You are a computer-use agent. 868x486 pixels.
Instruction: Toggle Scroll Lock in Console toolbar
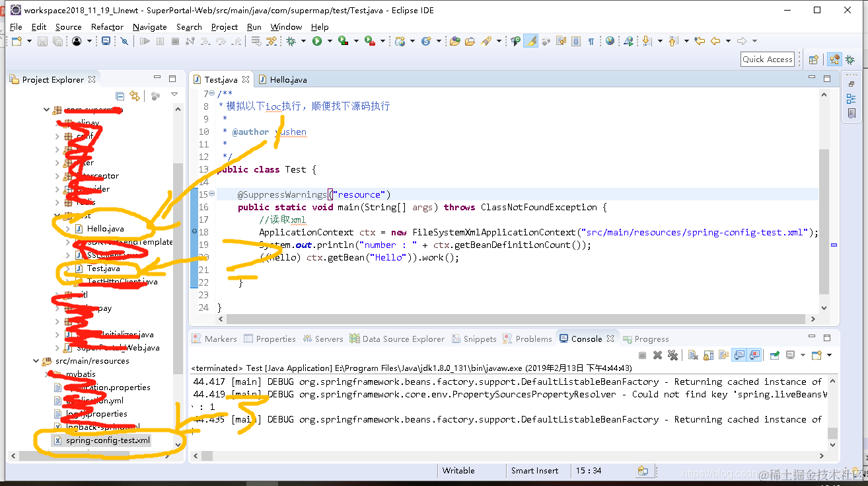click(x=708, y=355)
